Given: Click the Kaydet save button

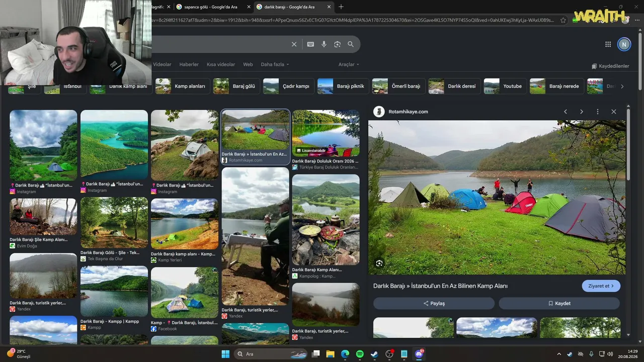Looking at the screenshot, I should [559, 303].
